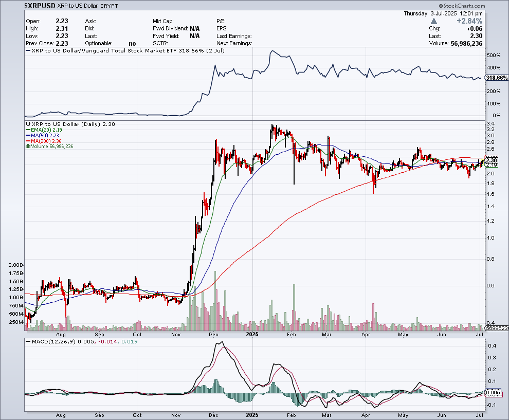The width and height of the screenshot is (509, 420).
Task: Click the +0.06 Chg value
Action: click(475, 29)
